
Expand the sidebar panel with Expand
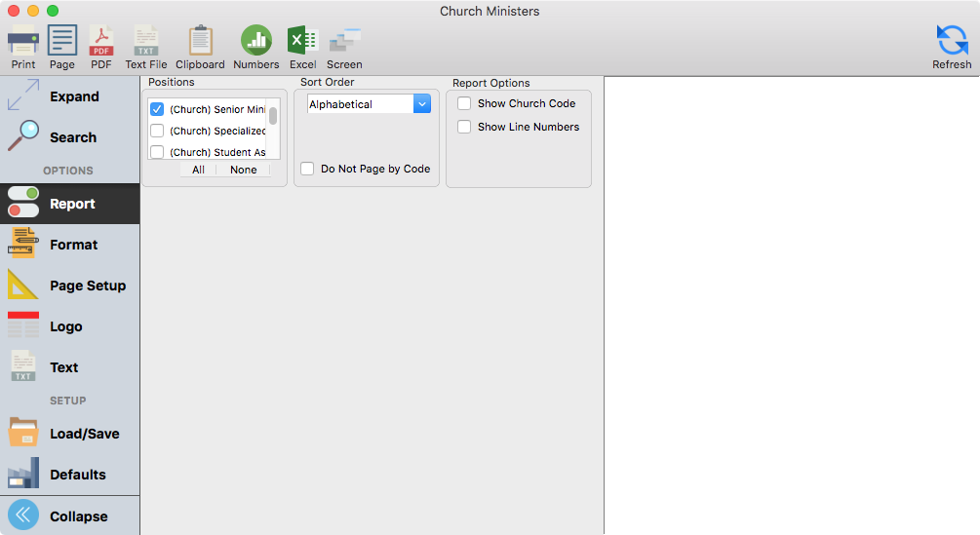click(69, 96)
